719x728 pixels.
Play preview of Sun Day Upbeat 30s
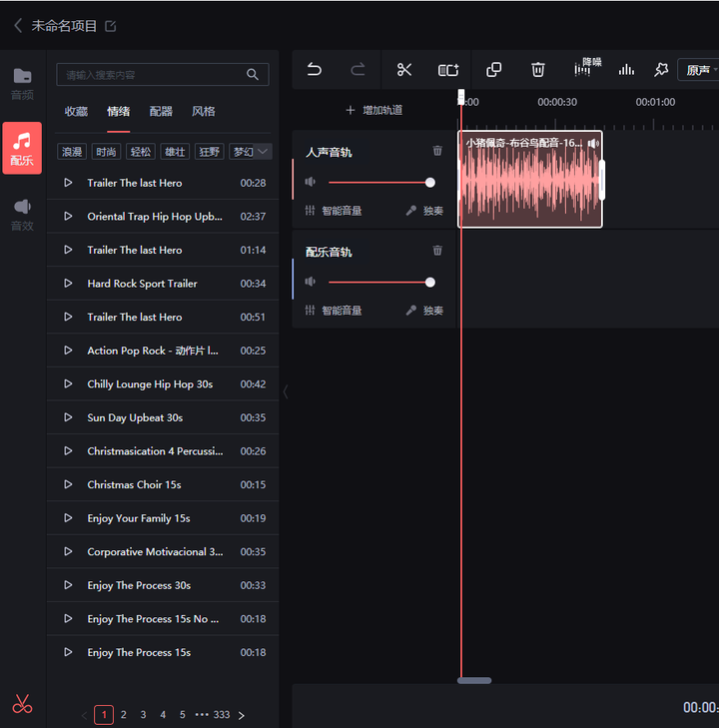coord(68,417)
